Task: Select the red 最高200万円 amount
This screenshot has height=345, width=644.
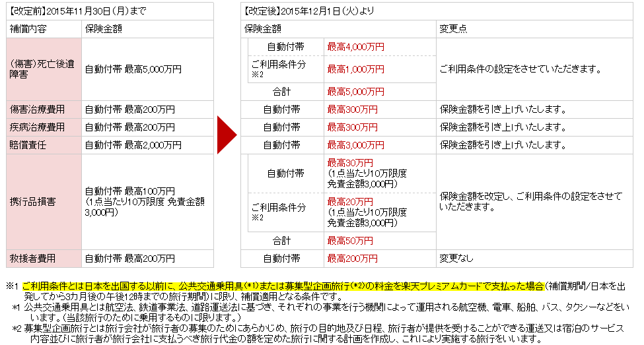Action: tap(353, 259)
